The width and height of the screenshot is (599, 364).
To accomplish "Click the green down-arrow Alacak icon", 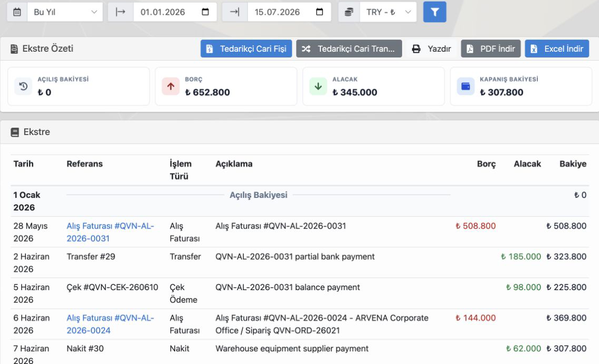I will (318, 87).
